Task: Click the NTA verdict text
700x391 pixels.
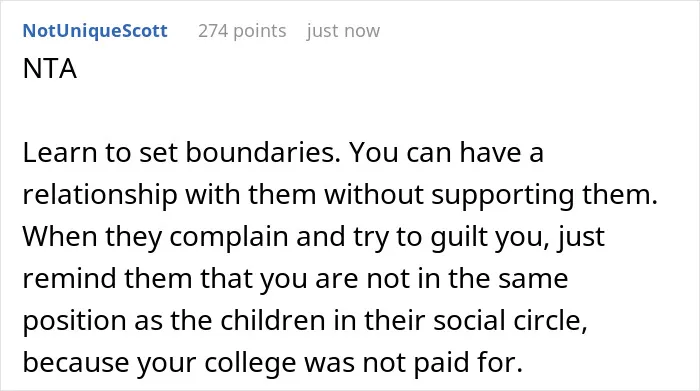Action: point(50,69)
